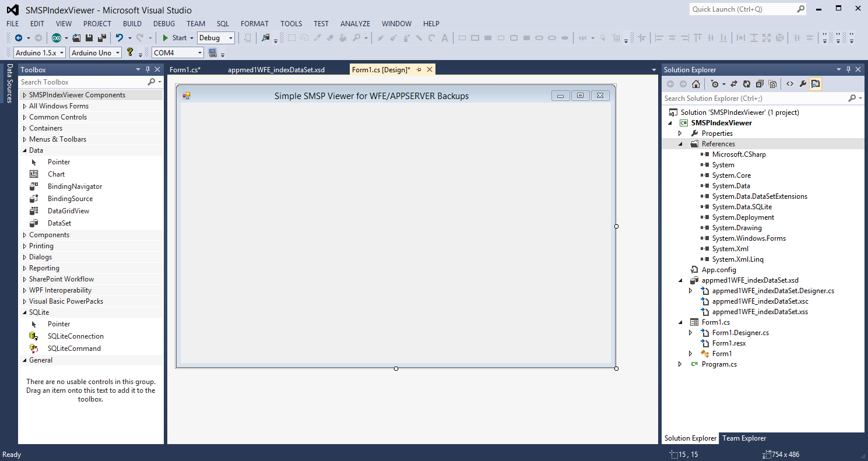Click the Save All toolbar icon
Image resolution: width=868 pixels, height=461 pixels.
[x=101, y=38]
